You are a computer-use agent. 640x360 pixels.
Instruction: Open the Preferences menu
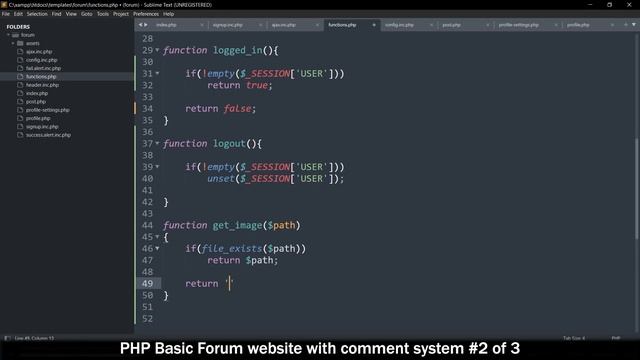point(146,14)
